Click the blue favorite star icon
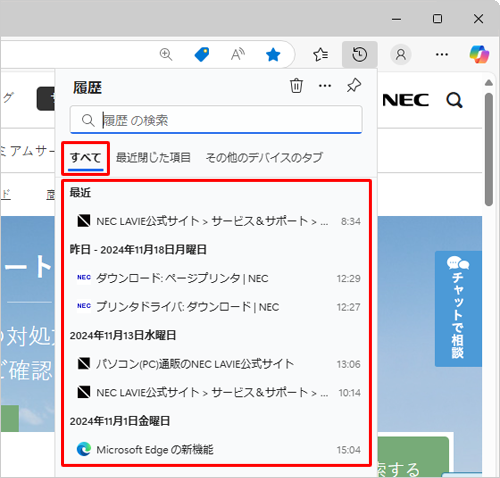 coord(273,54)
